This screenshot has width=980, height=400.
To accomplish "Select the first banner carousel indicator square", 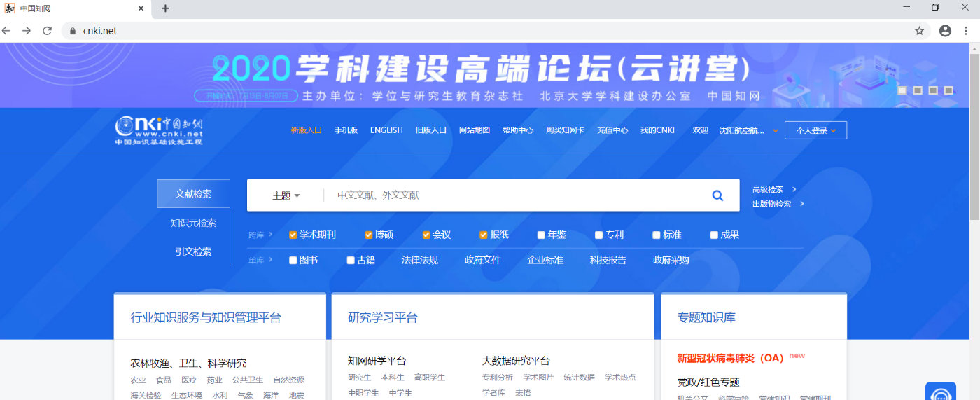I will click(902, 90).
